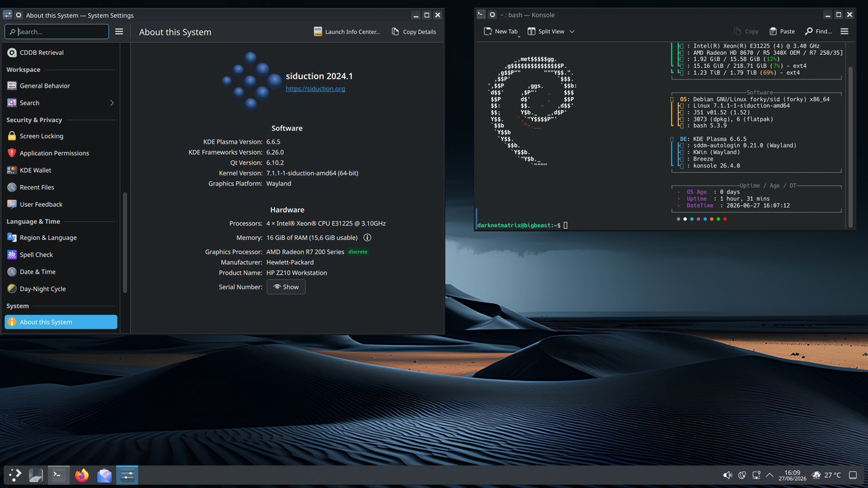Open the weather widget showing 27 °C
Viewport: 868px width, 488px height.
coord(826,476)
